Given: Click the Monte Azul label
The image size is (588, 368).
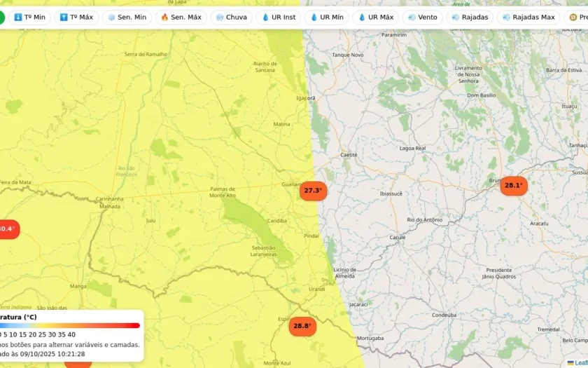Looking at the screenshot, I should pyautogui.click(x=276, y=363).
